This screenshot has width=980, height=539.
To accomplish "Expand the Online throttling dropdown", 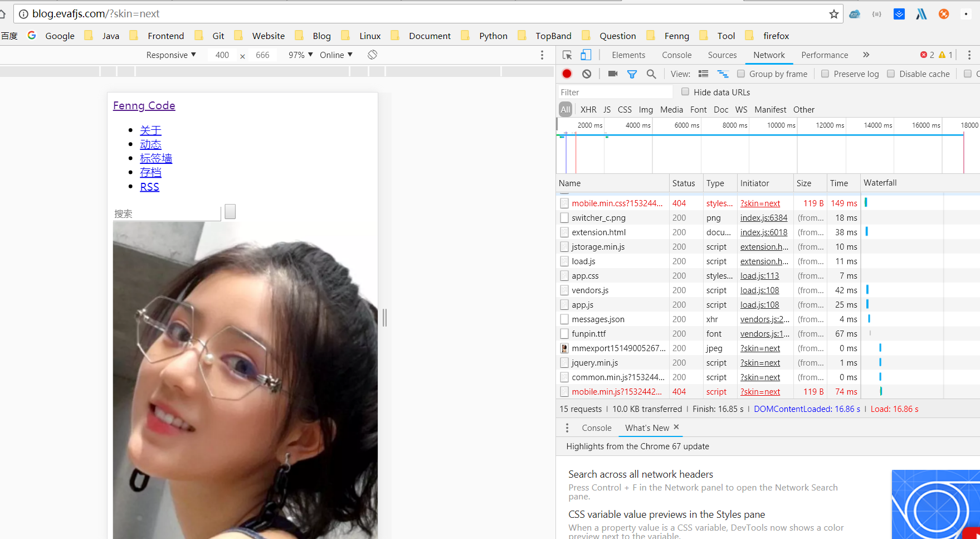I will coord(336,55).
